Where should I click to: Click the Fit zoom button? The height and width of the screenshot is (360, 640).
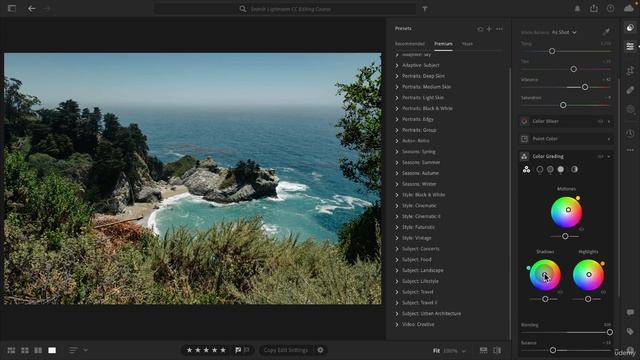[x=436, y=351]
